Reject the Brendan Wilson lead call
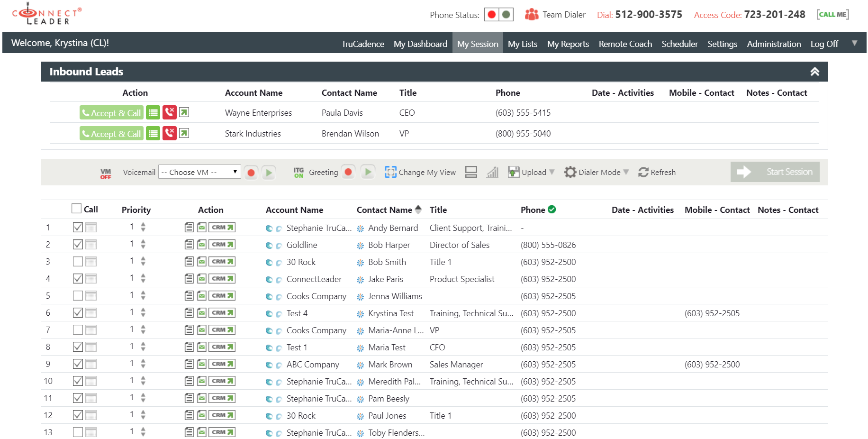Screen dimensions: 868x439 (x=170, y=133)
